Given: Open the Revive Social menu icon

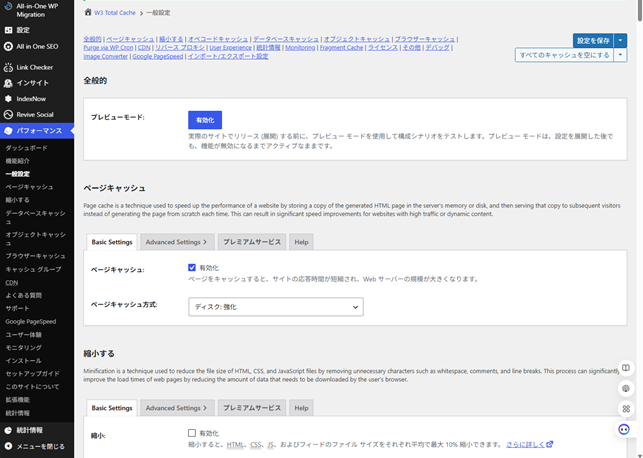Looking at the screenshot, I should [x=8, y=114].
